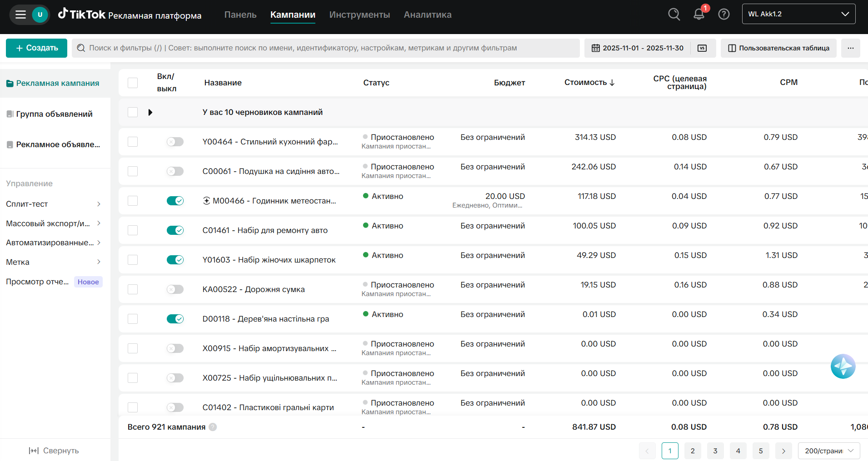Screen dimensions: 868x461
Task: Launch the floating AI assistant button
Action: [x=843, y=367]
